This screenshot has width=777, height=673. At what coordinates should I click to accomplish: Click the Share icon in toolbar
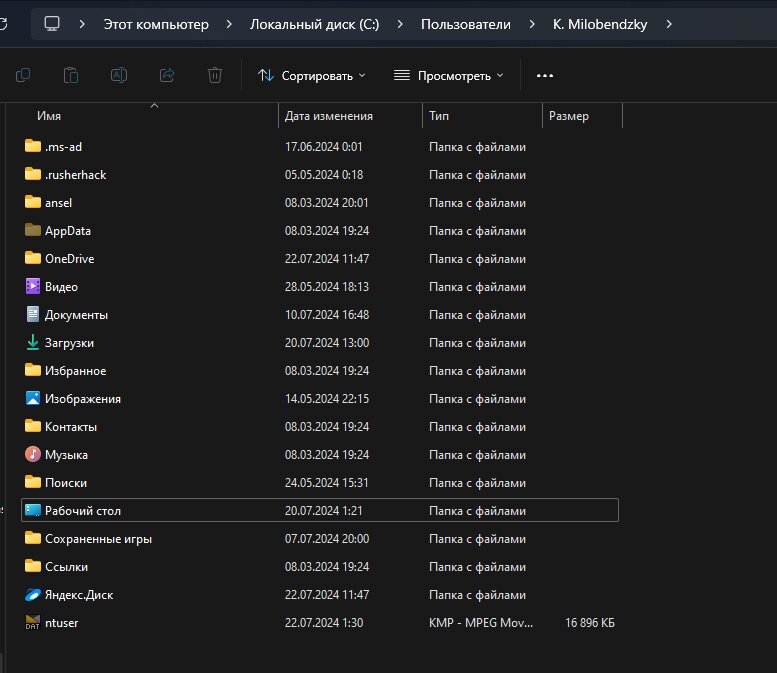(x=167, y=75)
